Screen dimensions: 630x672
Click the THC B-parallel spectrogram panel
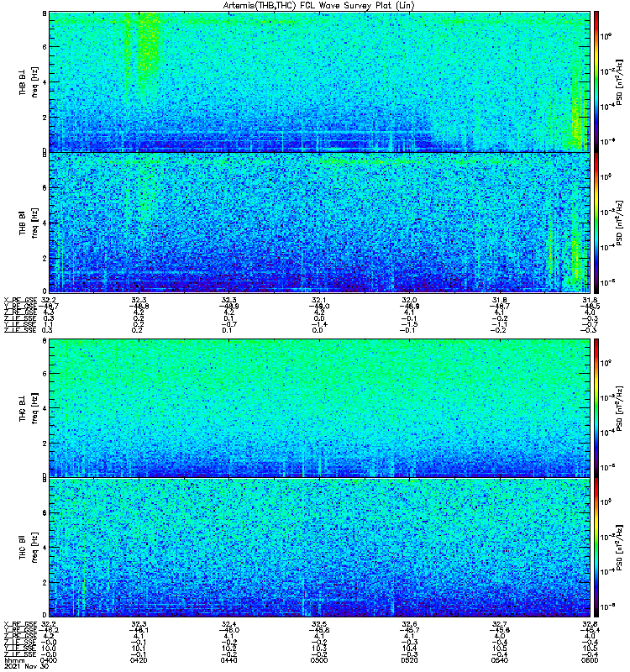tap(319, 548)
